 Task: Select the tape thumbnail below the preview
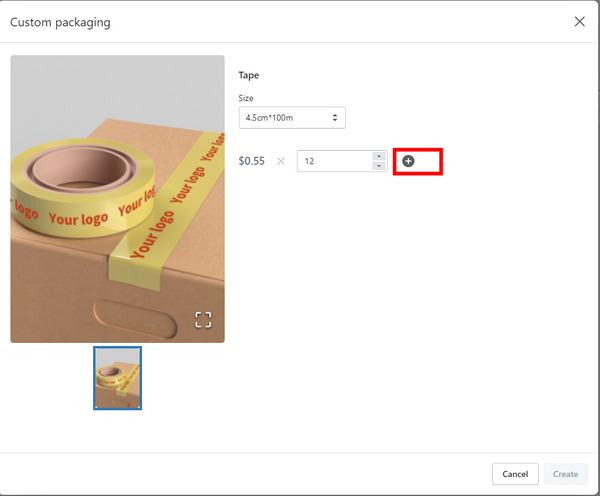pos(118,378)
